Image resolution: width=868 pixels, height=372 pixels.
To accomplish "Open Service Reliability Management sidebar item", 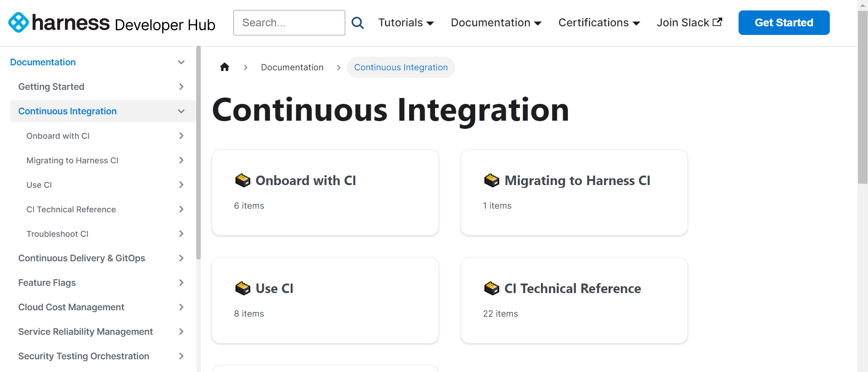I will (x=85, y=332).
